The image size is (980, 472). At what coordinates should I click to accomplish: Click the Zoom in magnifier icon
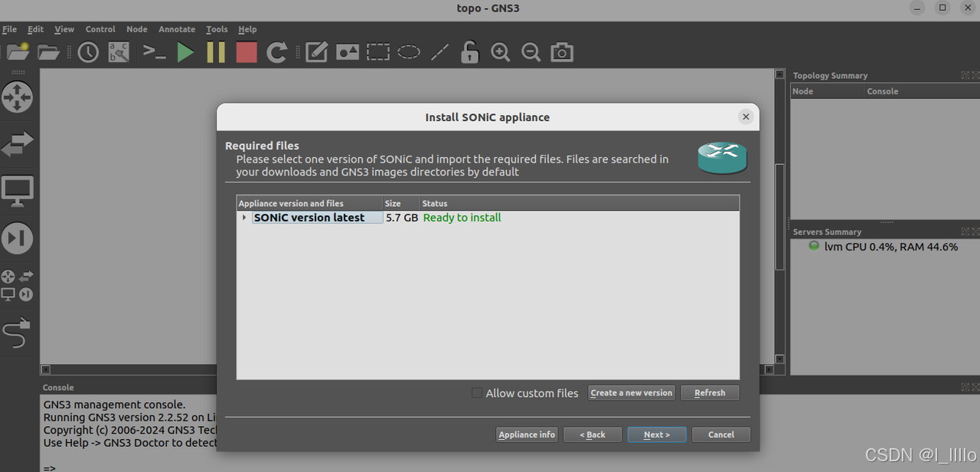pyautogui.click(x=501, y=52)
